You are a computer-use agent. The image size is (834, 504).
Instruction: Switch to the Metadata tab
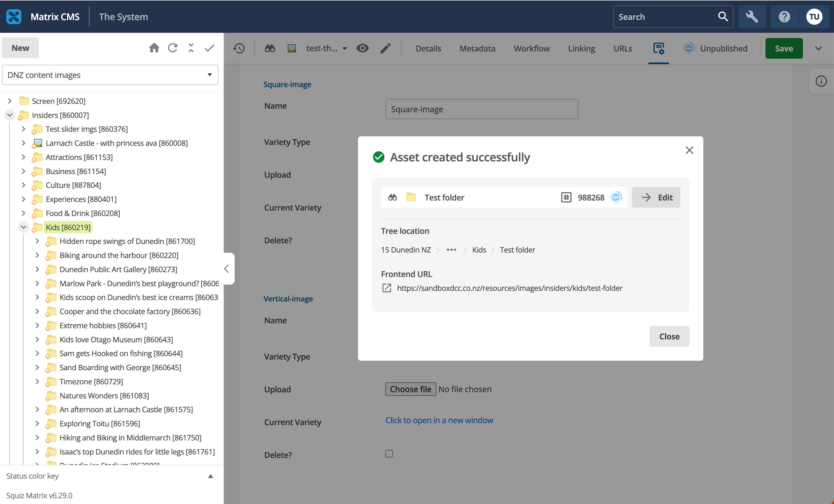click(477, 48)
